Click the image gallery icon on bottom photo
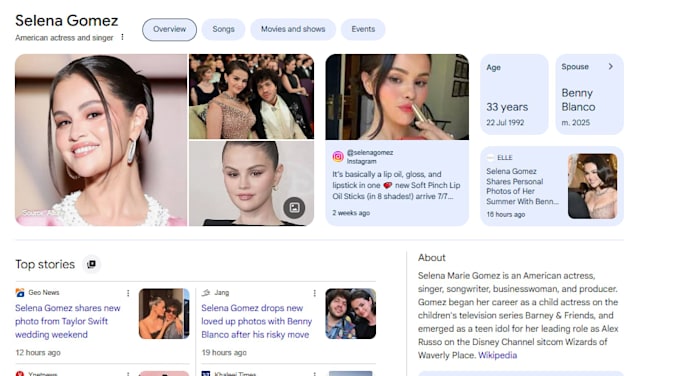The height and width of the screenshot is (376, 680). click(294, 208)
